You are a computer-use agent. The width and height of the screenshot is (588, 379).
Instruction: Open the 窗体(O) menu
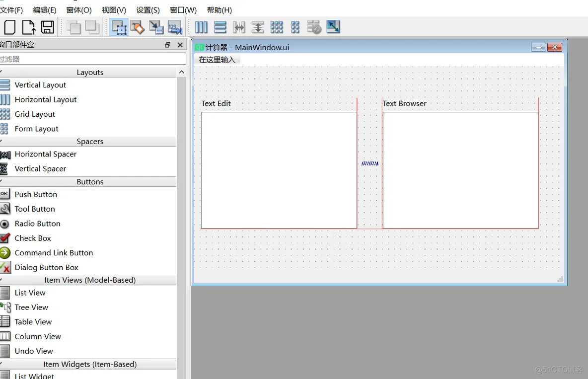point(79,10)
